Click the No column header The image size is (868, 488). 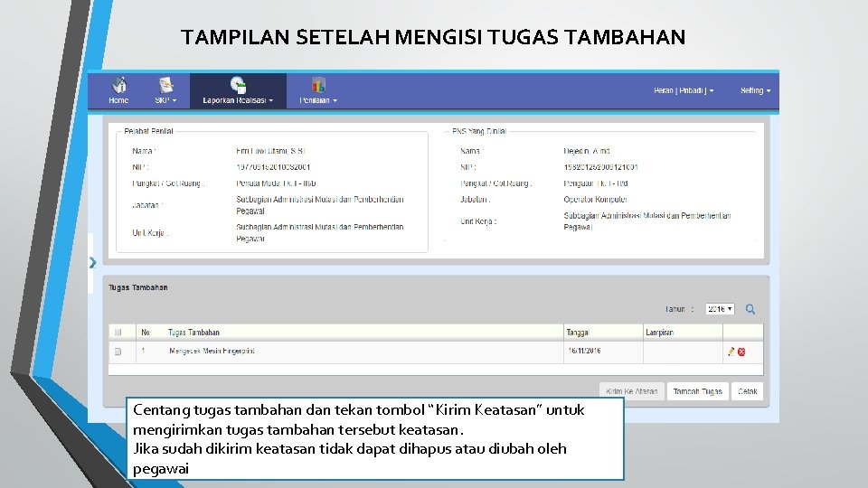point(145,333)
